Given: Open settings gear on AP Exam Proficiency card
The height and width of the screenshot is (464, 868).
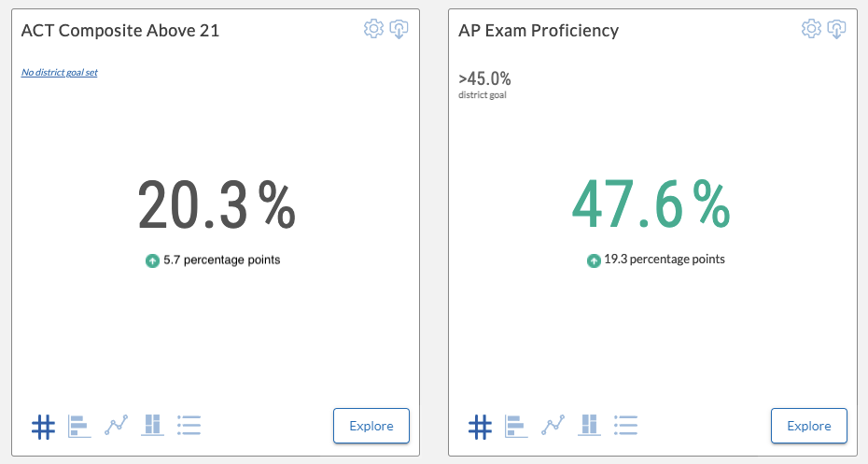Looking at the screenshot, I should click(x=812, y=28).
